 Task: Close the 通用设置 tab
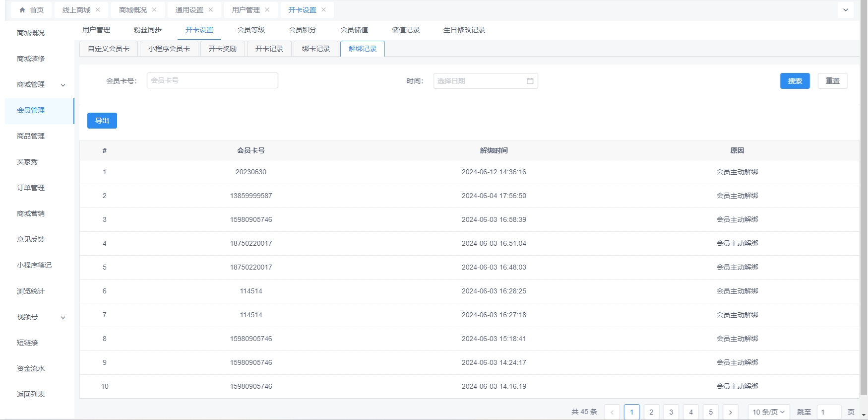tap(211, 10)
